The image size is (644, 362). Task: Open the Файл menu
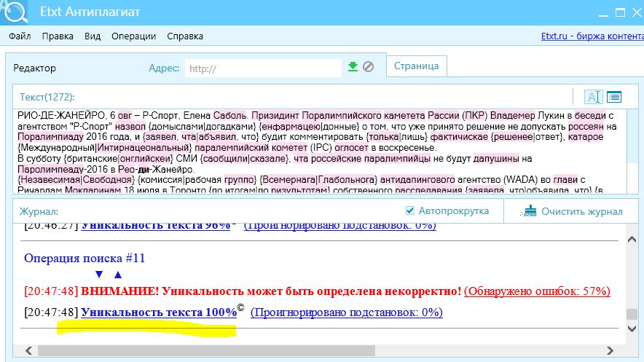click(20, 36)
